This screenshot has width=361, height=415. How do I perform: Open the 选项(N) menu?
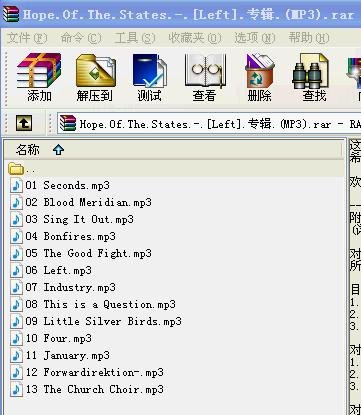tap(255, 38)
